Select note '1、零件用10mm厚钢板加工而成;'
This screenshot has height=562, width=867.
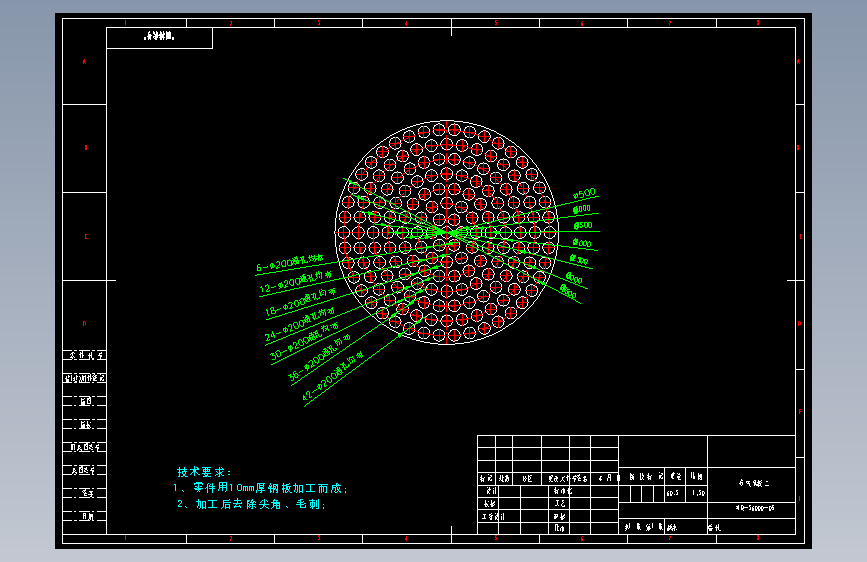[260, 488]
